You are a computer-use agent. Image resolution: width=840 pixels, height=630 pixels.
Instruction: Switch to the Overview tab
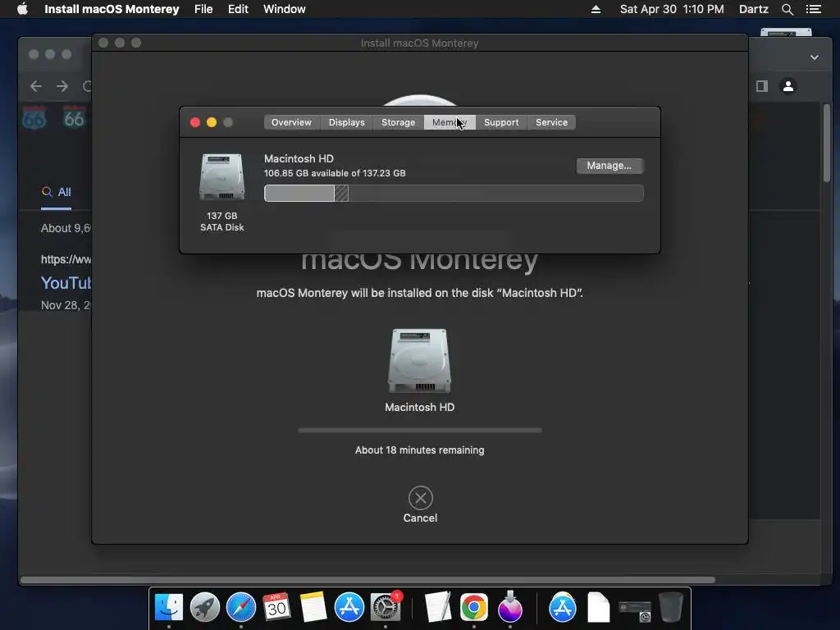pos(291,122)
